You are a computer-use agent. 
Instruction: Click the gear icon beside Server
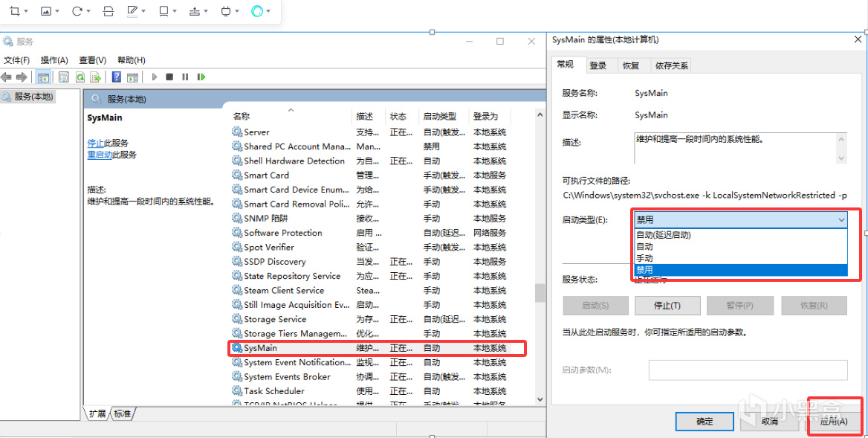pos(237,132)
